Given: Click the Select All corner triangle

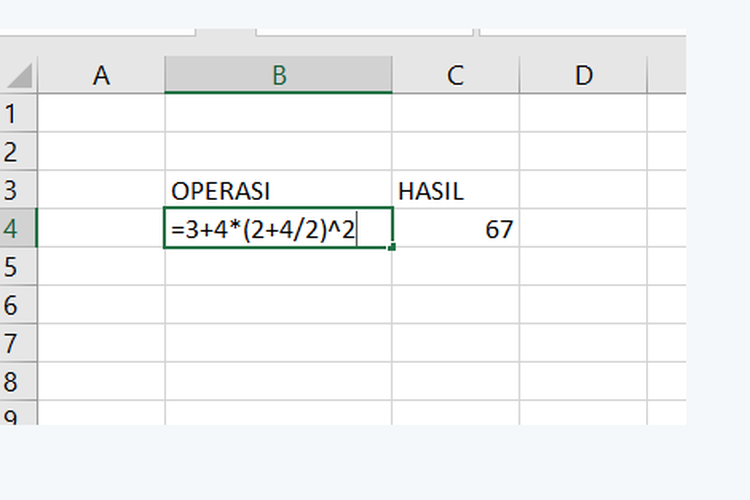Looking at the screenshot, I should (19, 76).
